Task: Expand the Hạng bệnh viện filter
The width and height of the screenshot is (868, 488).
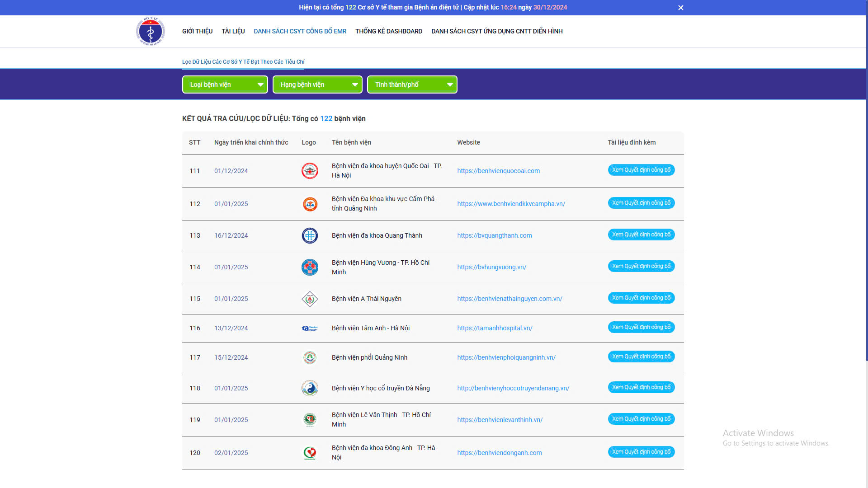Action: click(317, 84)
